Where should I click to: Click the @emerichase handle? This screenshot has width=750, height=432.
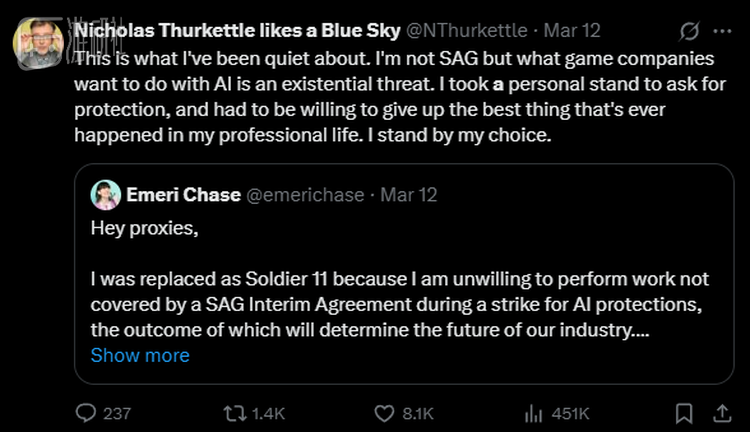[x=305, y=195]
